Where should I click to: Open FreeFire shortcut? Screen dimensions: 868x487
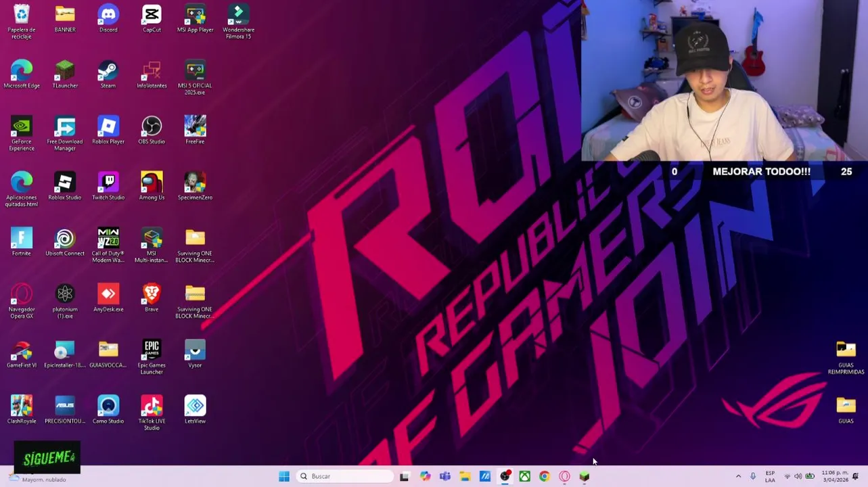coord(195,131)
